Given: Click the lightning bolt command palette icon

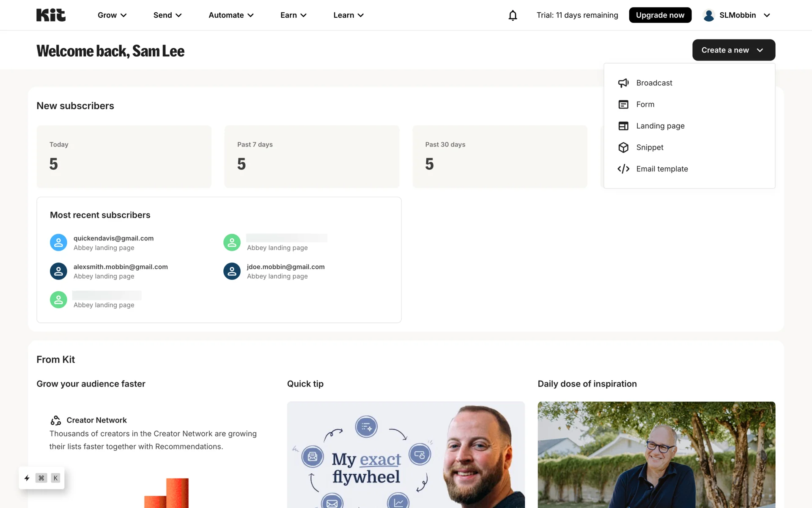Looking at the screenshot, I should pyautogui.click(x=27, y=478).
